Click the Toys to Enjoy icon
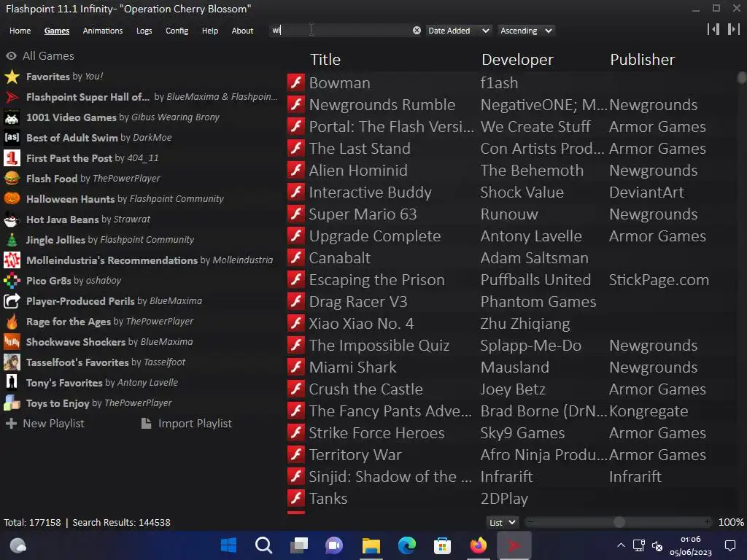 (12, 403)
